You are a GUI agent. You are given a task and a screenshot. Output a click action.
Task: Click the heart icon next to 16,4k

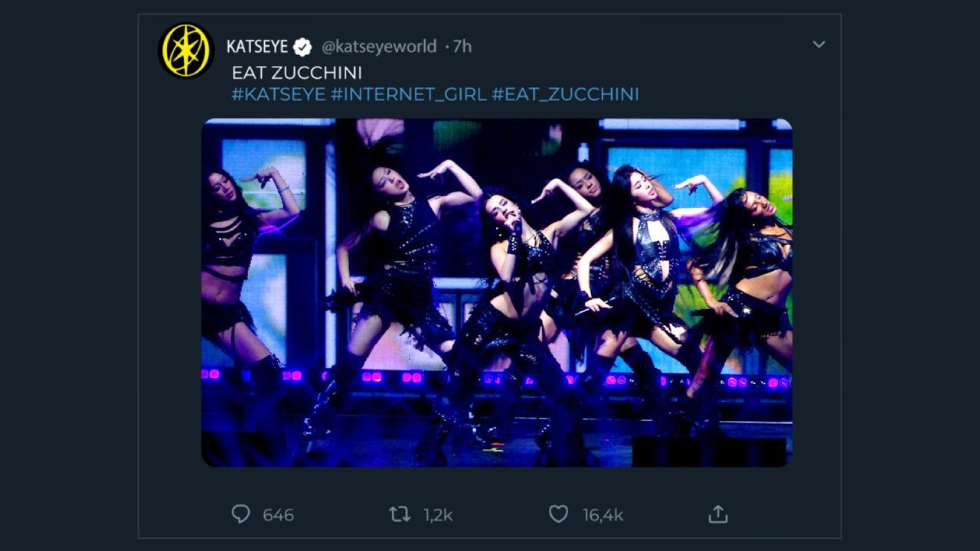tap(560, 515)
